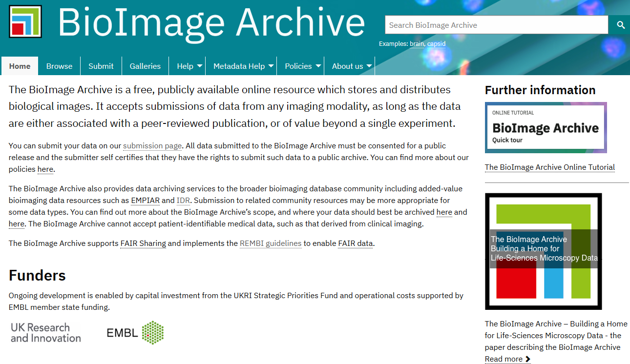Open the BioImage Archive Quick tour banner
The height and width of the screenshot is (364, 630).
click(x=546, y=127)
